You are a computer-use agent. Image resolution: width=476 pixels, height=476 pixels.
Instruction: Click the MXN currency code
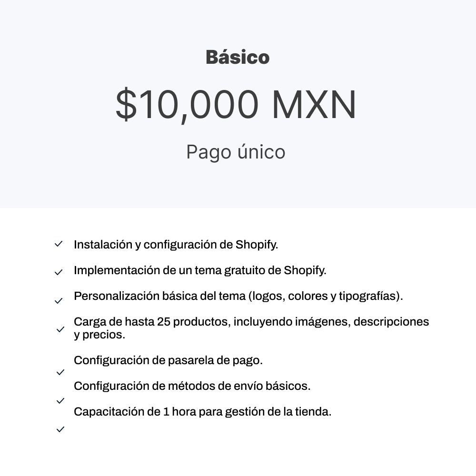coord(314,105)
